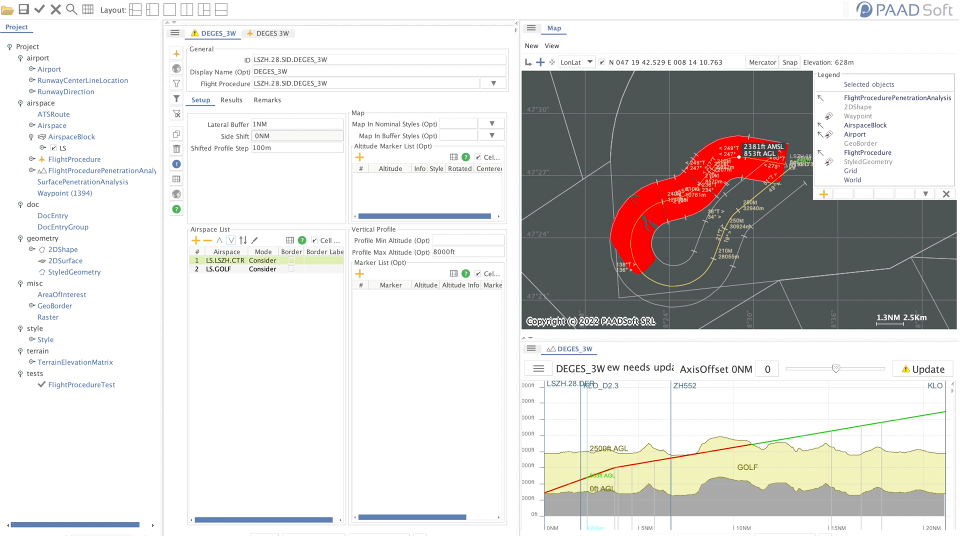Image resolution: width=960 pixels, height=536 pixels.
Task: Open FlightProcedureTest tree link
Action: click(x=81, y=385)
